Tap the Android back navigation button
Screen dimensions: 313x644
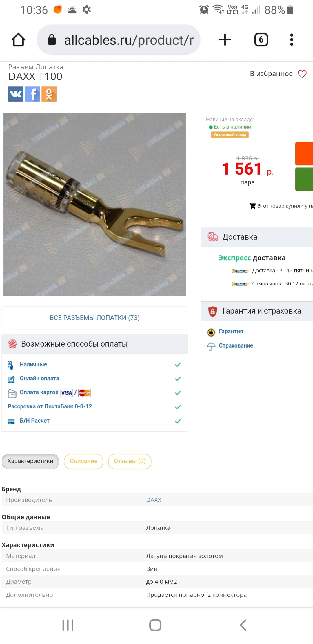click(x=243, y=625)
